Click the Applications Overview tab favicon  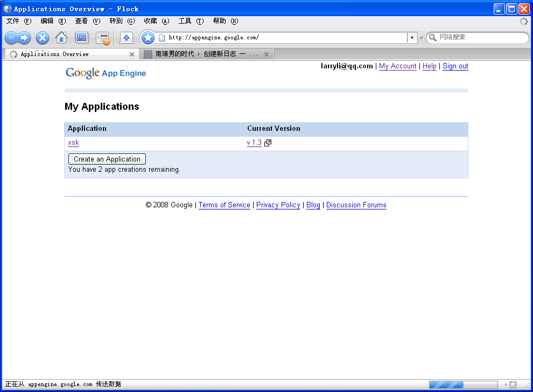(13, 54)
